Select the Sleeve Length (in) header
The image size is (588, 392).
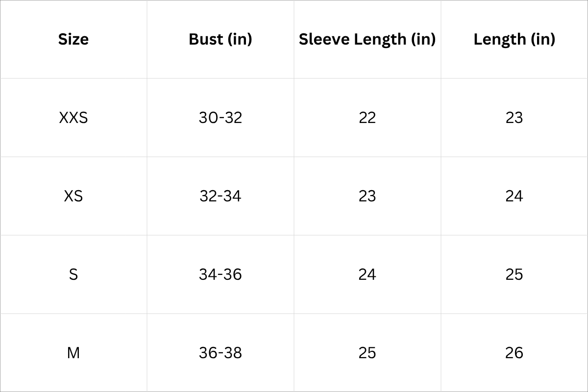click(367, 39)
